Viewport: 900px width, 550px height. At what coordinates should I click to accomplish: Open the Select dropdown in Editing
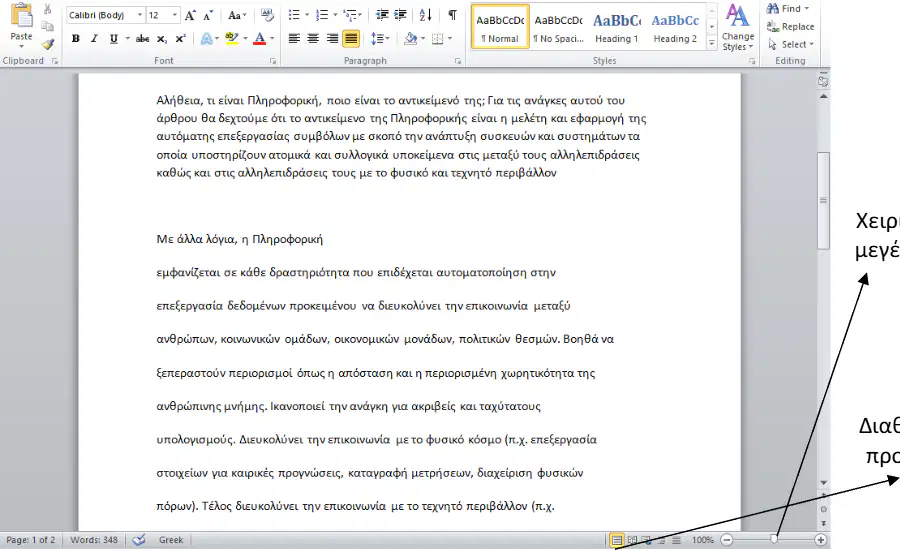(791, 44)
